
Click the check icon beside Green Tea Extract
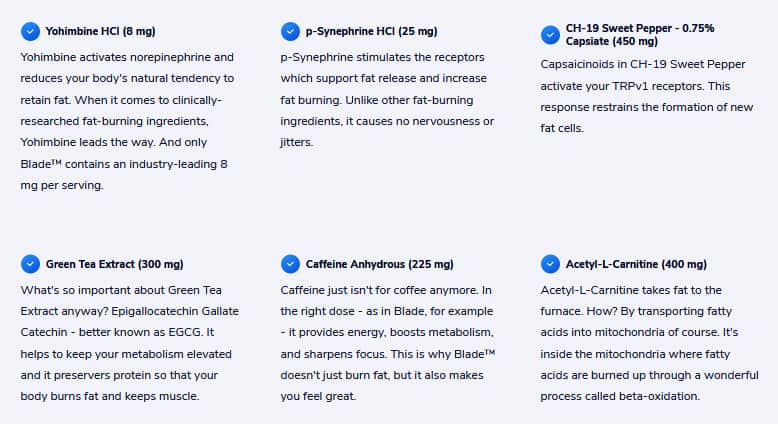[30, 264]
